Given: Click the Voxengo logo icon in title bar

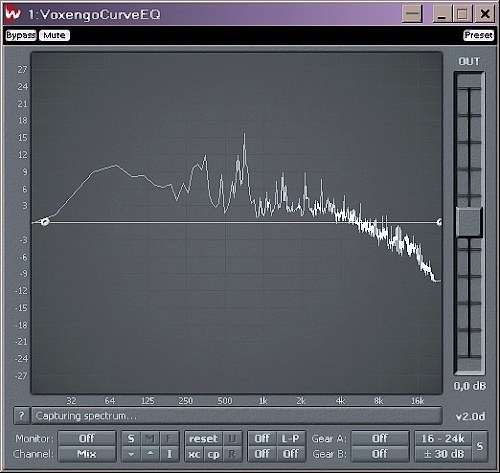Looking at the screenshot, I should (13, 14).
